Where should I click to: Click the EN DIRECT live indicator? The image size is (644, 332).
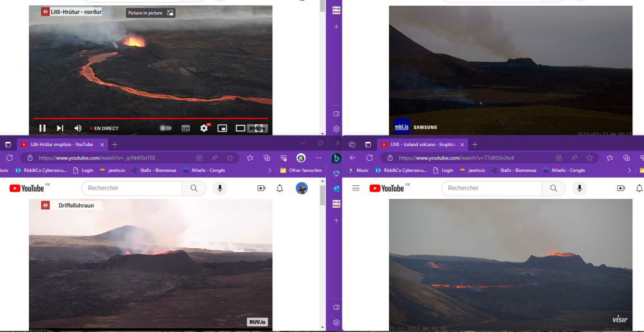tap(104, 129)
